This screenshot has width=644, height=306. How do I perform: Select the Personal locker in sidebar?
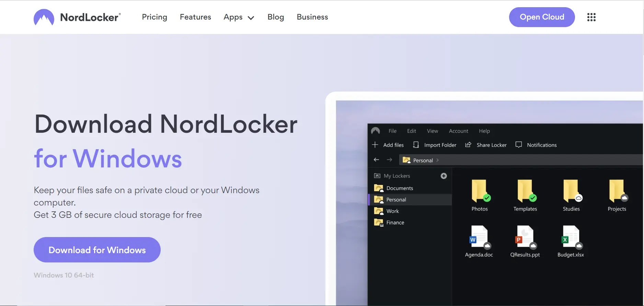[410, 200]
